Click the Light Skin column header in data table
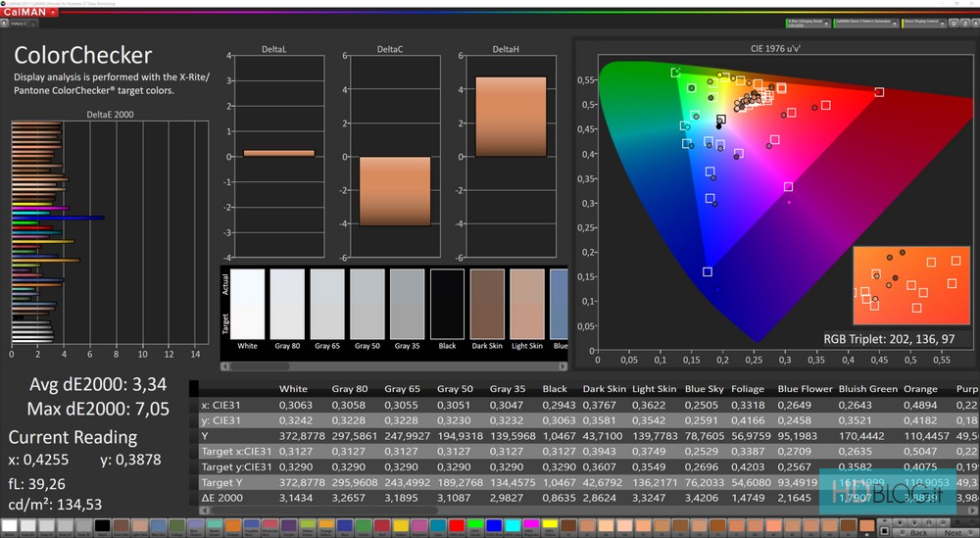The width and height of the screenshot is (980, 538). click(x=655, y=389)
